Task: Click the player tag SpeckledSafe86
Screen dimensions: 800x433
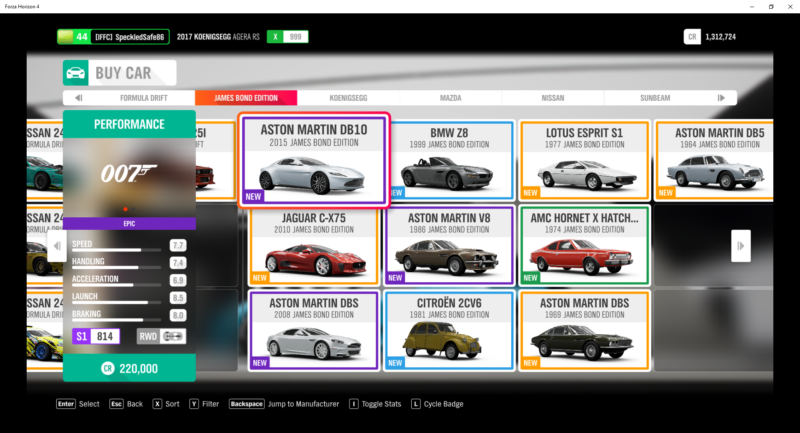Action: (x=130, y=37)
